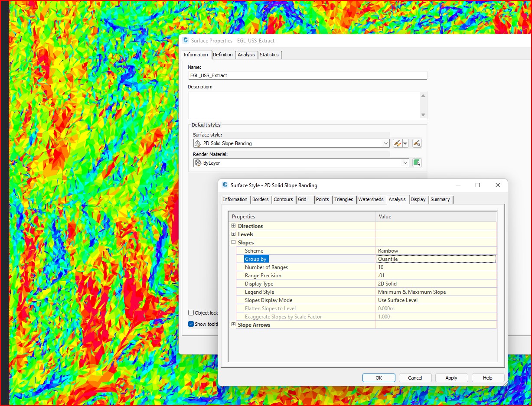The image size is (532, 406).
Task: Click Civil 3D icon in Surface Style title
Action: pos(225,185)
